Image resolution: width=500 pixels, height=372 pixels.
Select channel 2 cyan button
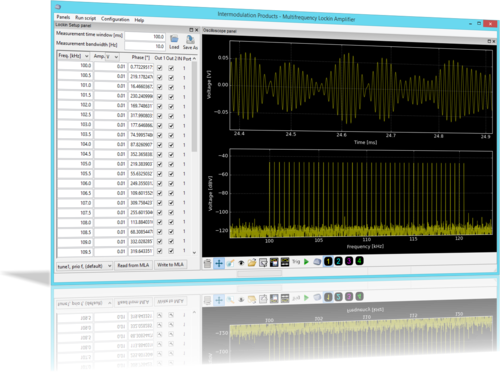pyautogui.click(x=338, y=261)
